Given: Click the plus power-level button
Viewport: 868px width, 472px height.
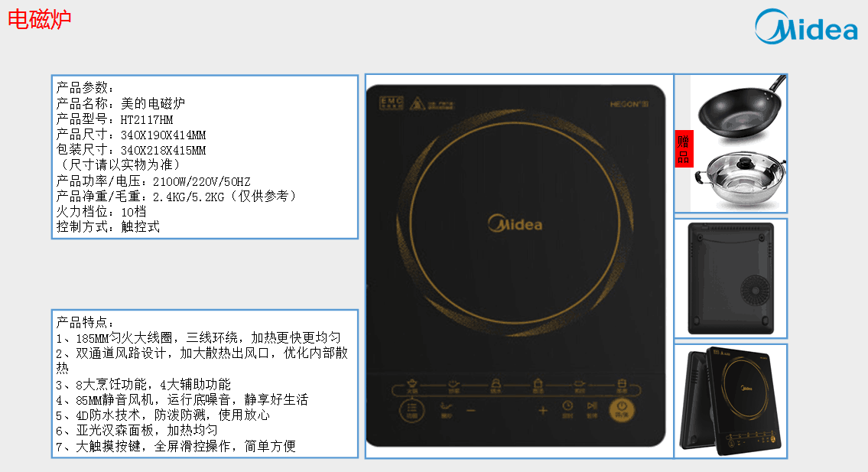Looking at the screenshot, I should 542,411.
